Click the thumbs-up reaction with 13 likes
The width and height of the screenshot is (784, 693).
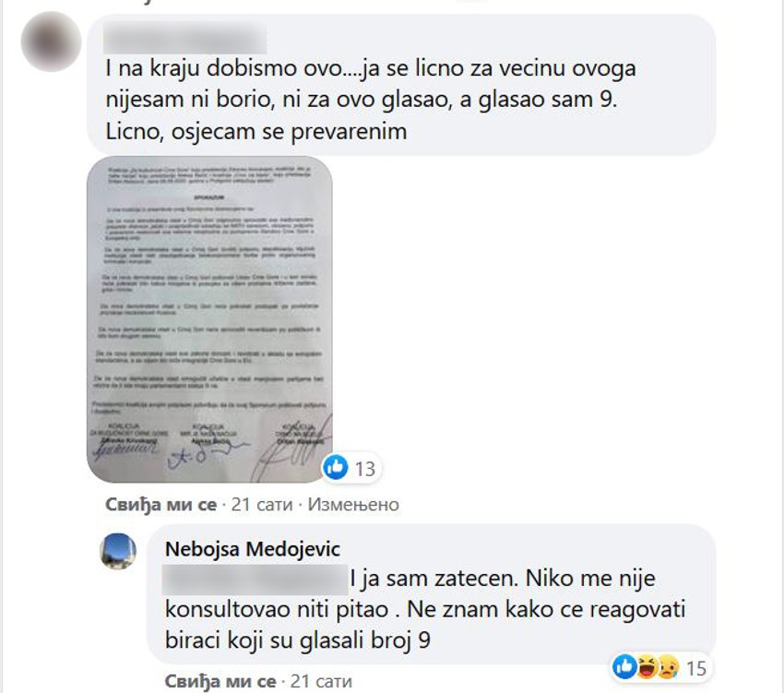pos(336,468)
